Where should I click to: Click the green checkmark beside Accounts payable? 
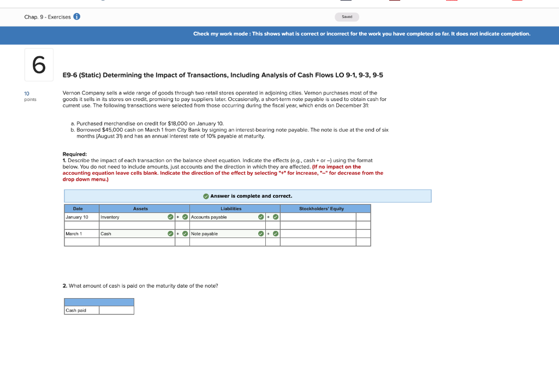261,217
